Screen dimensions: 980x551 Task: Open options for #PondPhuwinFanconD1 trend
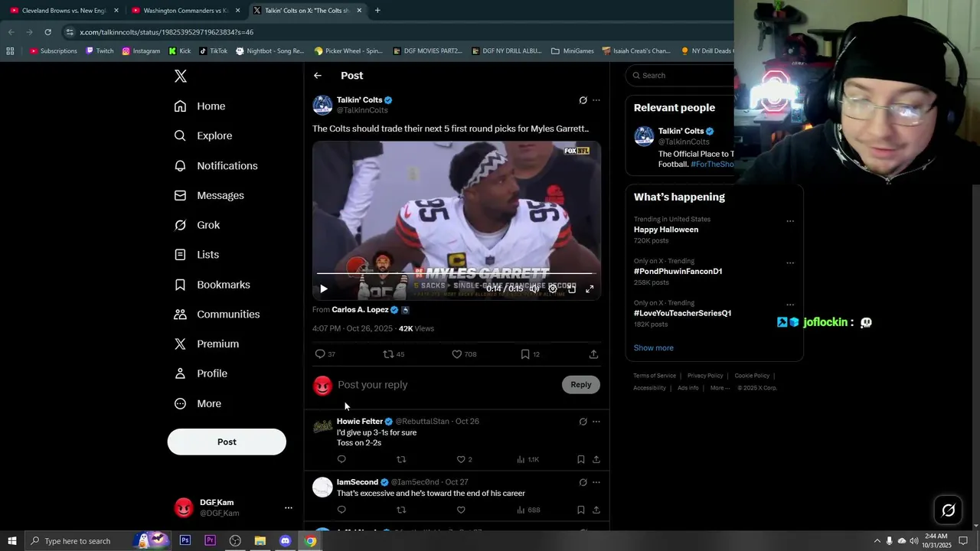pos(790,262)
